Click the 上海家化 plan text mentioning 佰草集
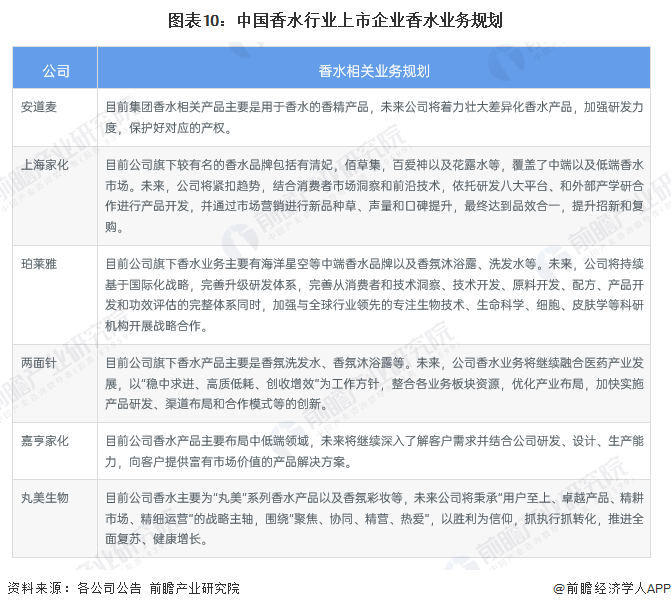671x609 pixels. (x=374, y=196)
